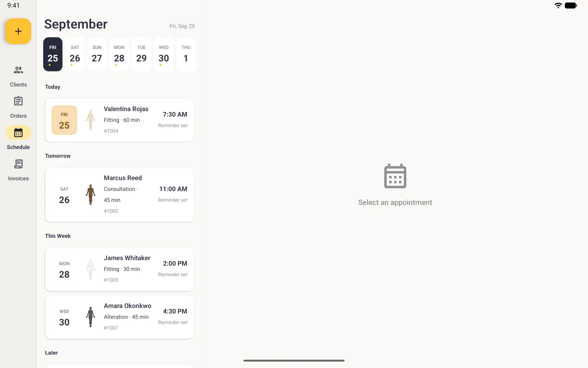Select Wednesday 30 in the week strip
Image resolution: width=588 pixels, height=368 pixels.
164,54
